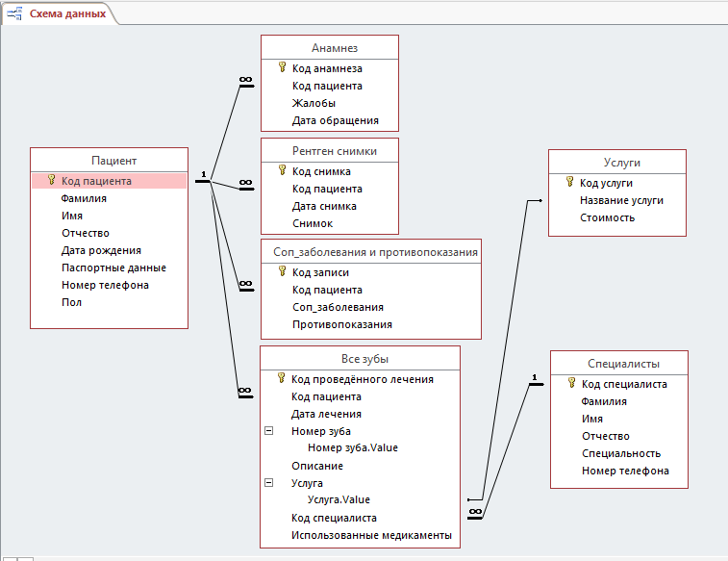Collapse the Номер зуба multivalued field
The height and width of the screenshot is (561, 728).
coord(269,430)
